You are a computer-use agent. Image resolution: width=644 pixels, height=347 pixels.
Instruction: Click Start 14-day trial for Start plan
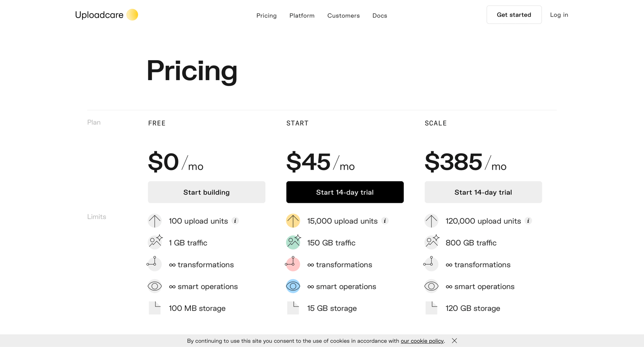tap(345, 192)
